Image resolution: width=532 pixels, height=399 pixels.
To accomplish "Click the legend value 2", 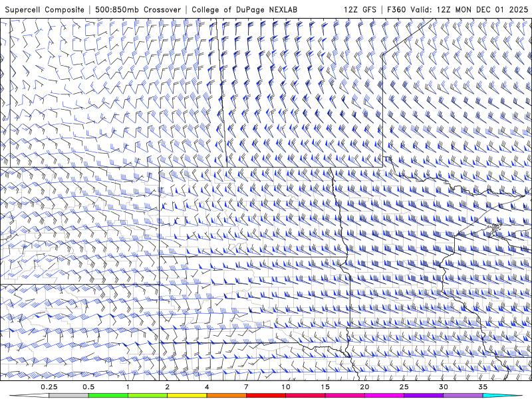I will click(168, 387).
